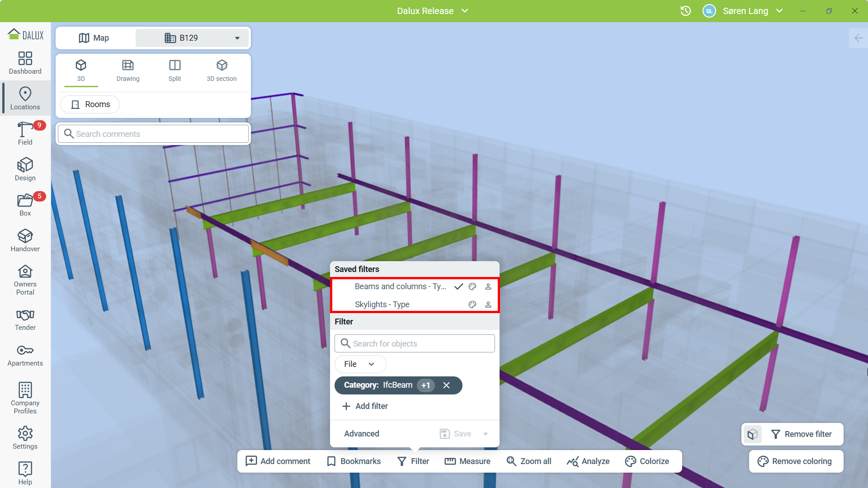
Task: Open the Dalux Release project dropdown
Action: (x=433, y=11)
